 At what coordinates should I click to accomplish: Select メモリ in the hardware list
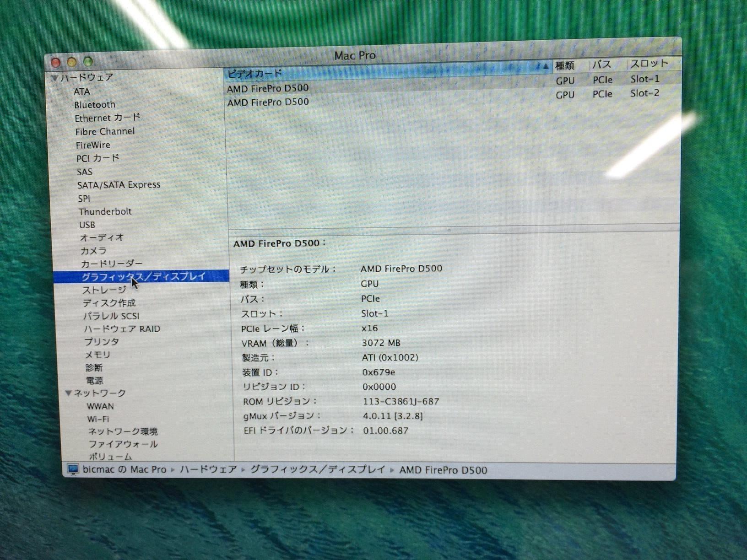(x=97, y=355)
